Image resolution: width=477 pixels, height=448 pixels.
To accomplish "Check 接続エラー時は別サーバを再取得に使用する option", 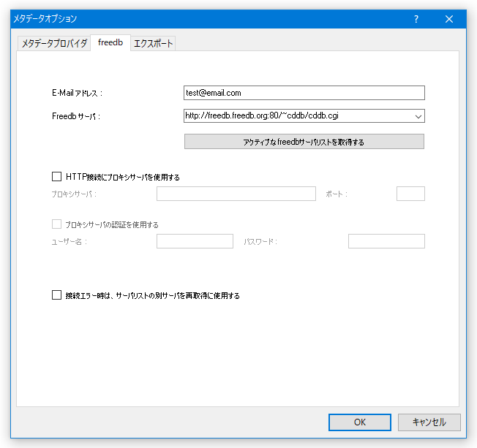I will pyautogui.click(x=56, y=295).
